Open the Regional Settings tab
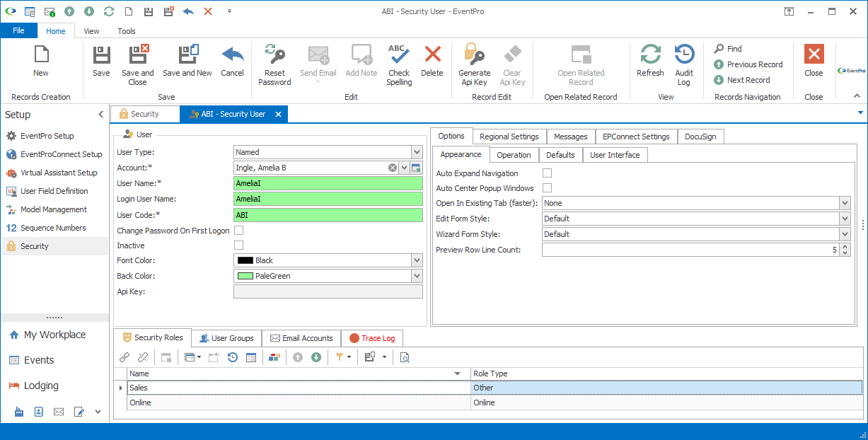 tap(509, 137)
